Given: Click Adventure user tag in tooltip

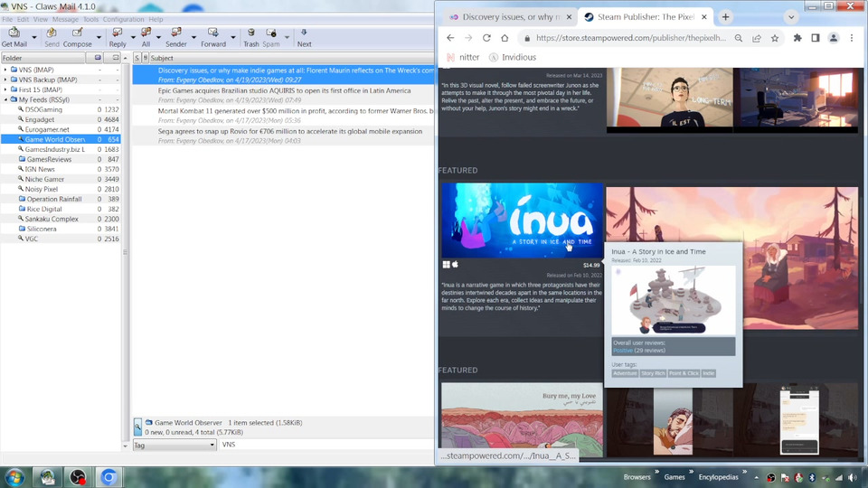Looking at the screenshot, I should (625, 373).
